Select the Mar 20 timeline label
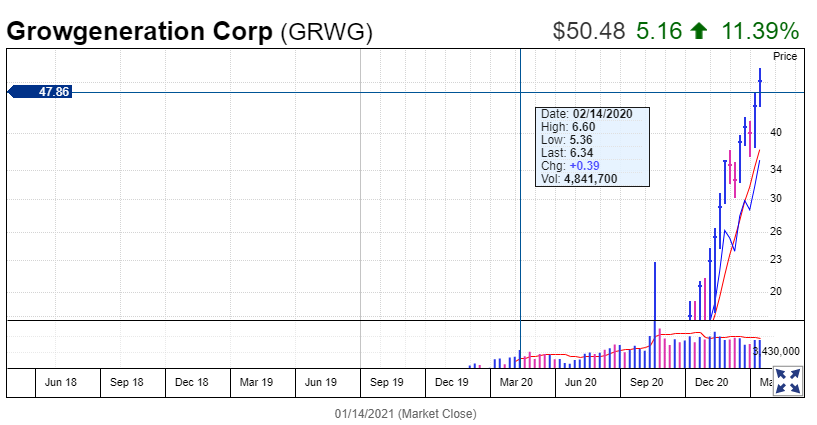 (x=516, y=382)
